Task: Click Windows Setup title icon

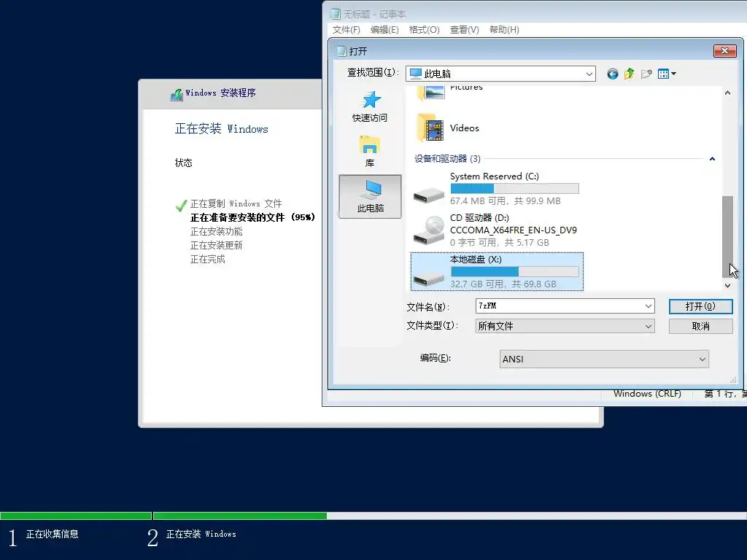Action: 177,94
